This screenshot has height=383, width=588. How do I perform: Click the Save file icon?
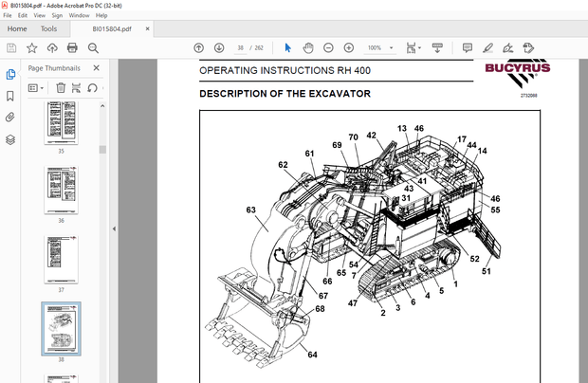coord(11,48)
